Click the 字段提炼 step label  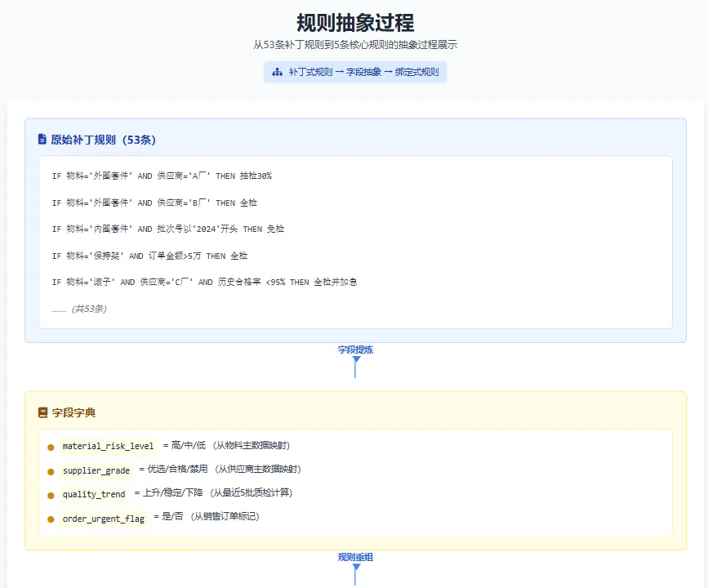(x=355, y=350)
